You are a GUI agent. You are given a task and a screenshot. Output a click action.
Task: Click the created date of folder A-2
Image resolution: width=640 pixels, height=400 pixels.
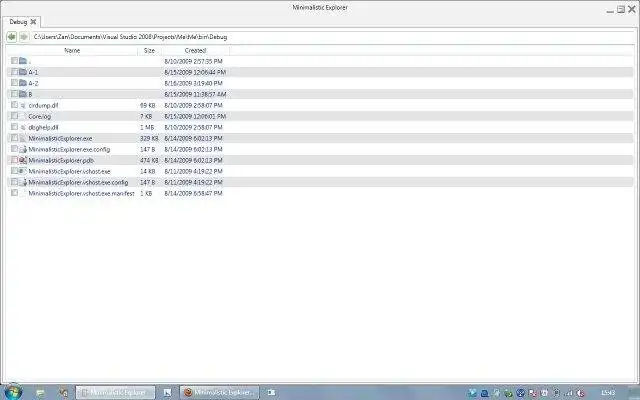pyautogui.click(x=193, y=83)
